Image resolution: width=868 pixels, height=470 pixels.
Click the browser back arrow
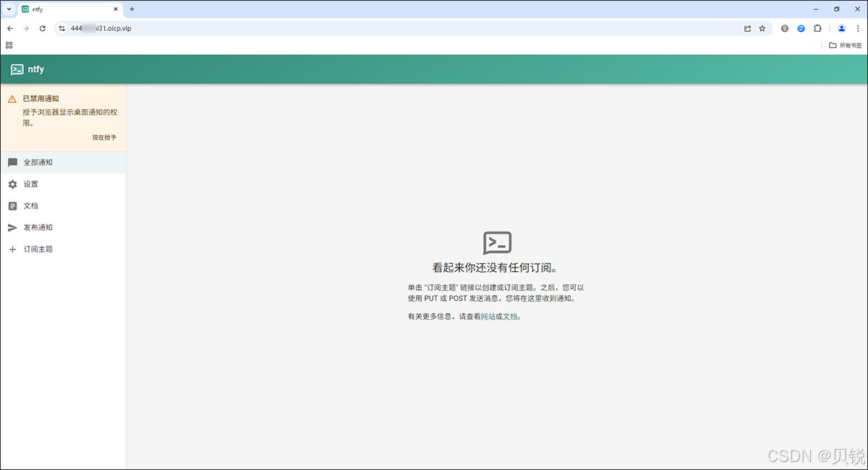[10, 28]
